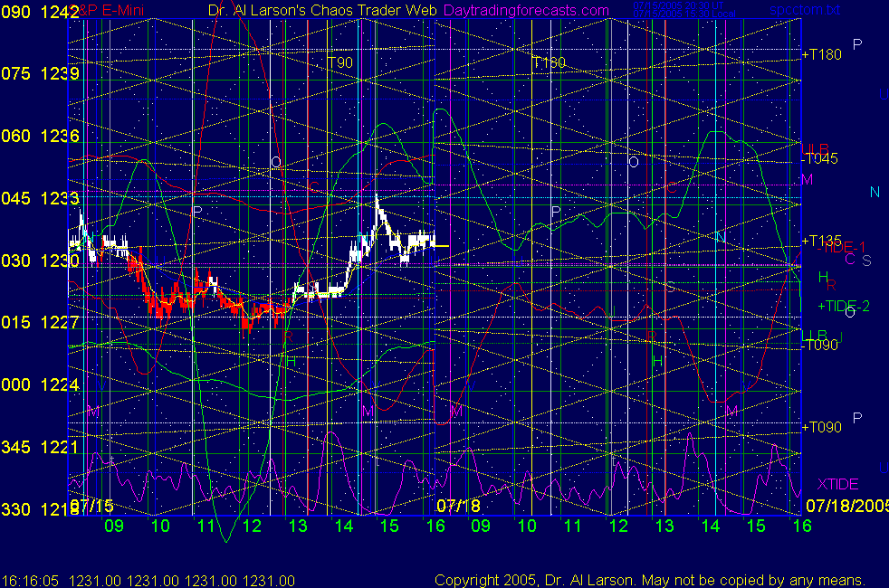Image resolution: width=889 pixels, height=588 pixels.
Task: Click the '07/15/2005 20:30 UT' timestamp
Action: click(678, 5)
